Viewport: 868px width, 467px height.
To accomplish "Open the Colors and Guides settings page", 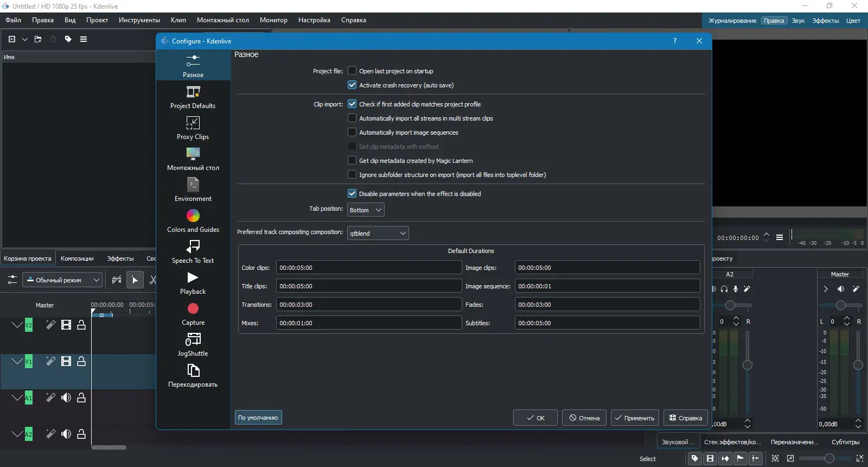I will click(193, 221).
